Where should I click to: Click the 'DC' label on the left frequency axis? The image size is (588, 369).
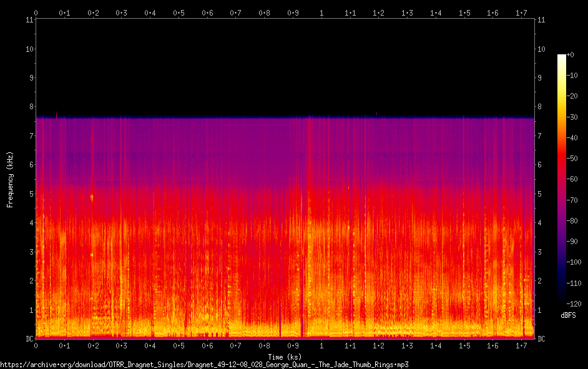pyautogui.click(x=28, y=339)
